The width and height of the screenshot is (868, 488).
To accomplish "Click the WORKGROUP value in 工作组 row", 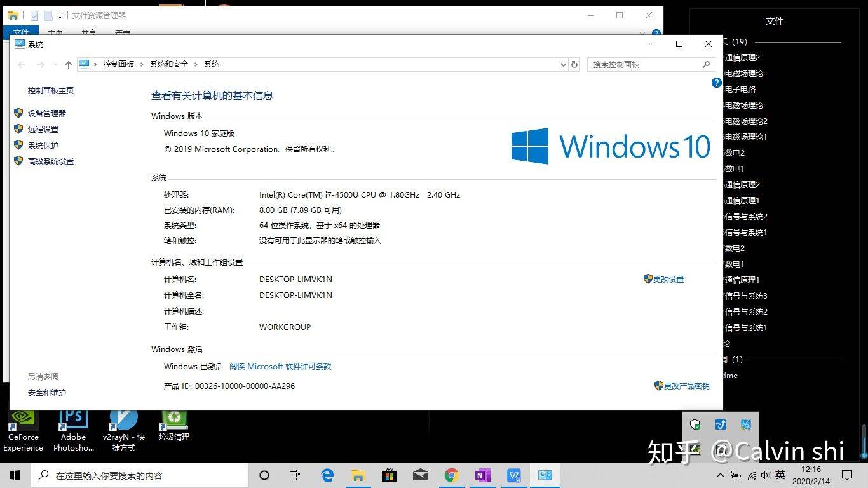I will (285, 327).
